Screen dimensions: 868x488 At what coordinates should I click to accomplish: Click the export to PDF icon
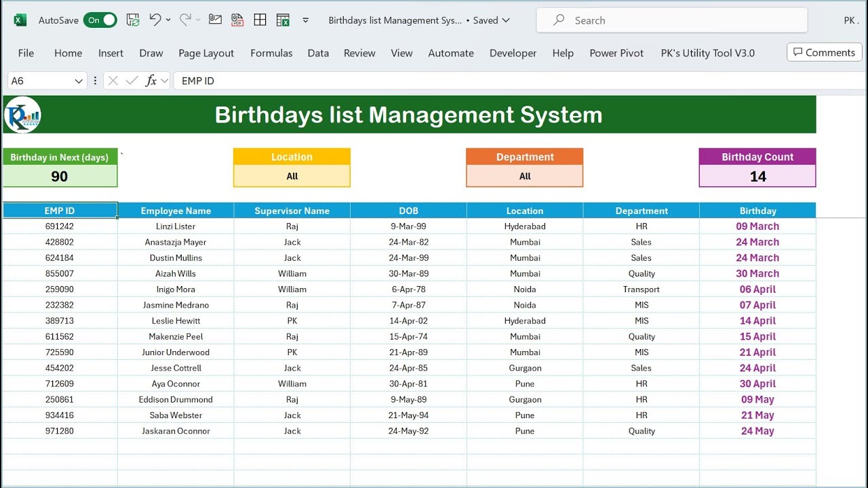click(x=237, y=20)
